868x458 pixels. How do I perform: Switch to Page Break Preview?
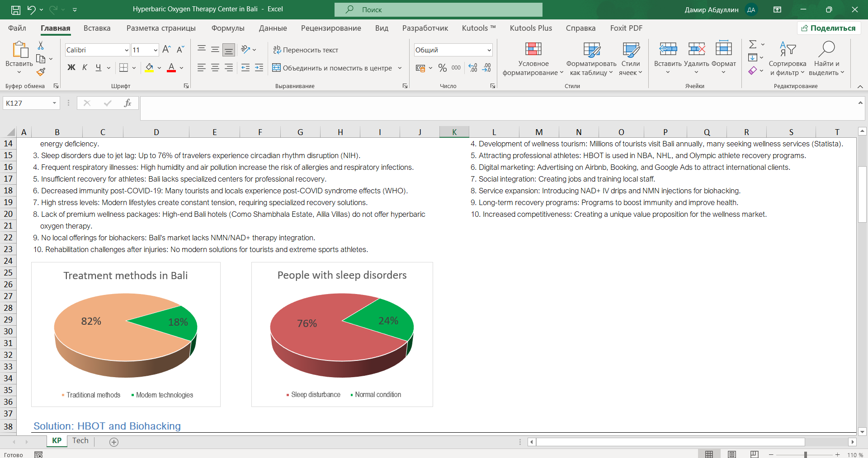click(754, 454)
